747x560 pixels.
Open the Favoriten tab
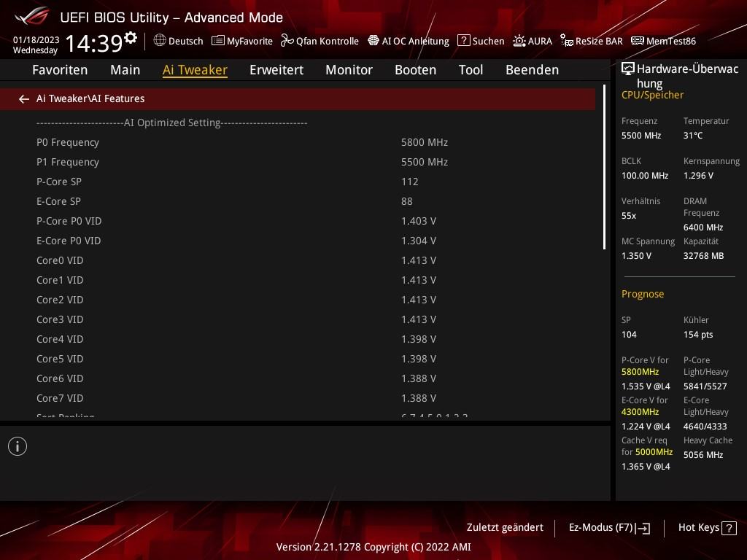[60, 69]
